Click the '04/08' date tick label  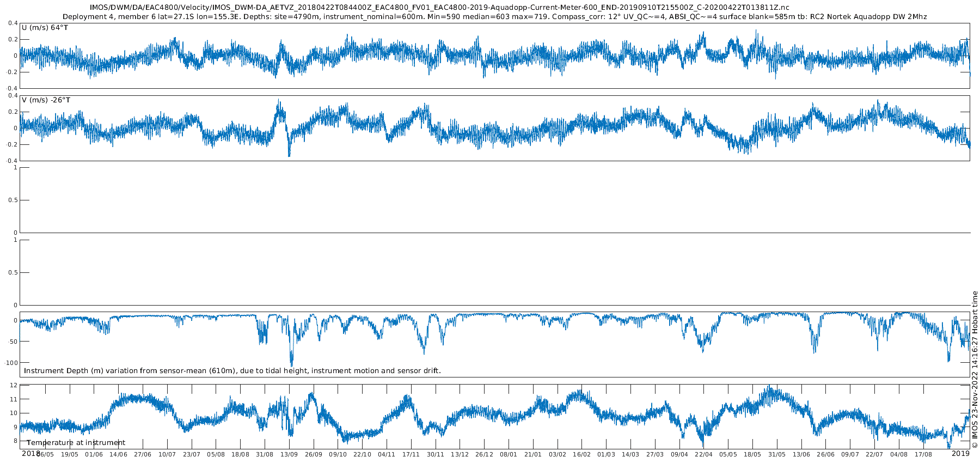click(899, 454)
